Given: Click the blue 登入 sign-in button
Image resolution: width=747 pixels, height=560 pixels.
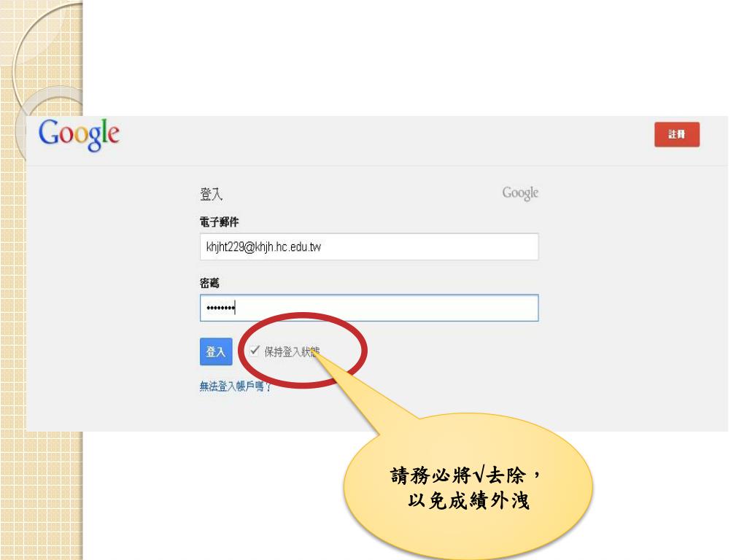Looking at the screenshot, I should [x=216, y=351].
